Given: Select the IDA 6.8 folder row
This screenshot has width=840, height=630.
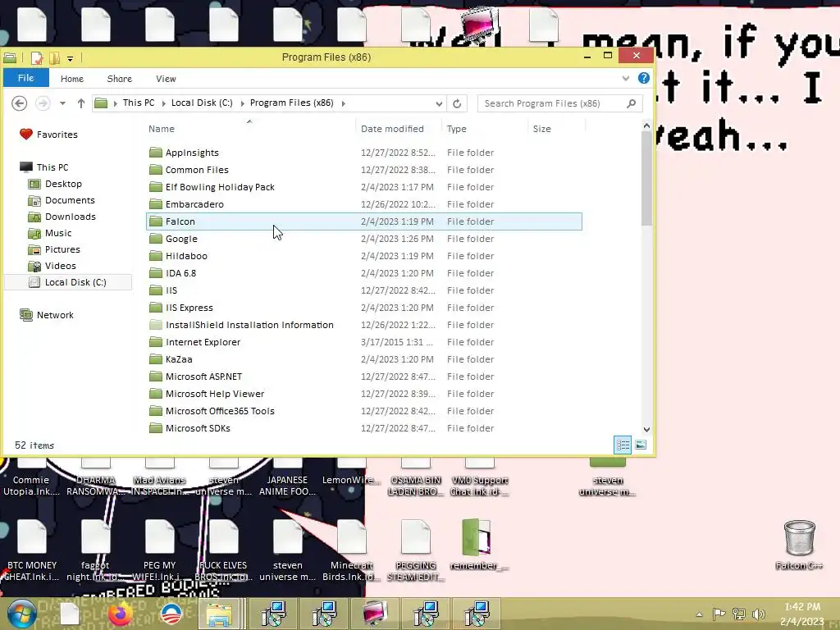Looking at the screenshot, I should [363, 273].
